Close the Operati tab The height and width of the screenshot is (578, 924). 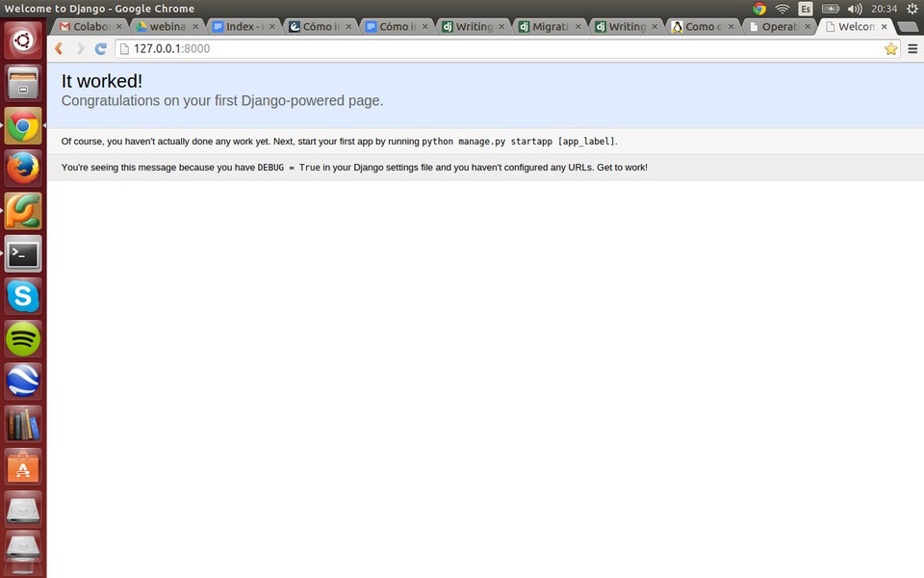click(x=808, y=27)
